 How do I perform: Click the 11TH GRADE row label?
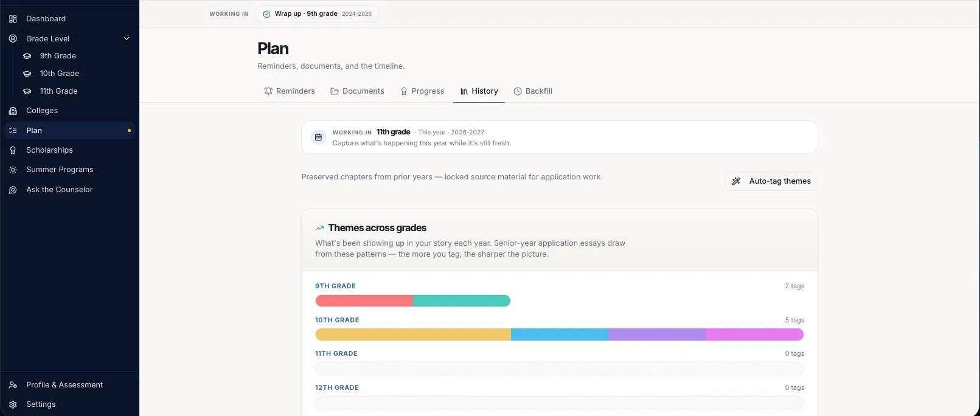click(336, 353)
